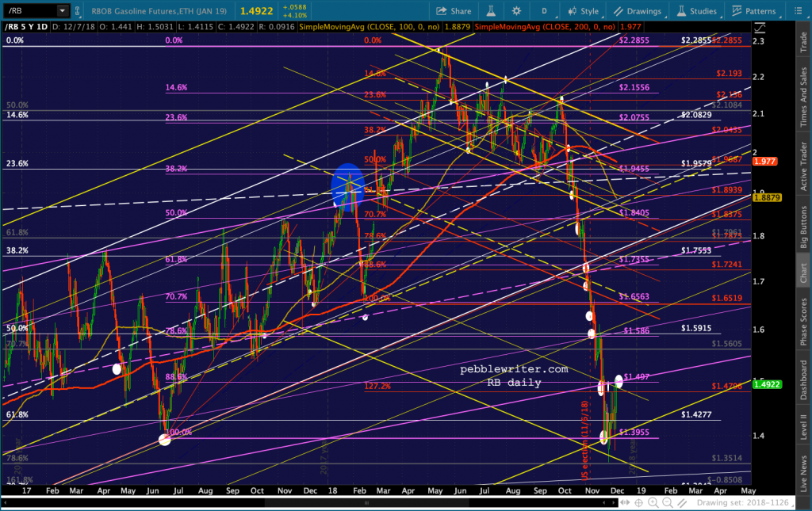Click the RBOB Gasoline Futures description text

coord(159,11)
